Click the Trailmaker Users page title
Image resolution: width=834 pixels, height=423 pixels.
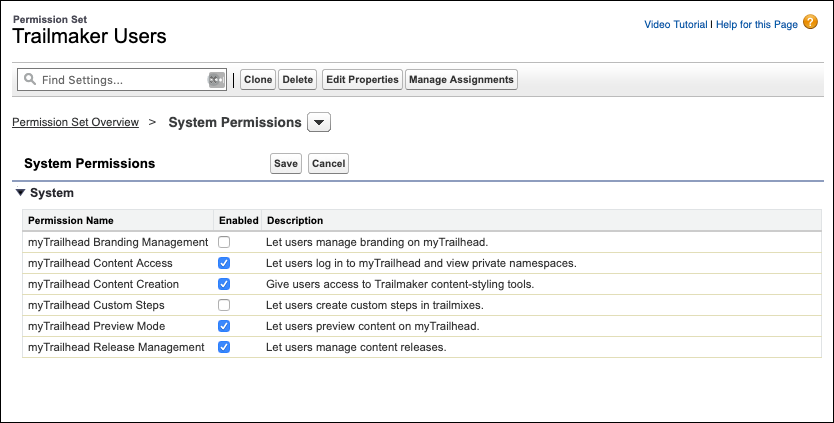(x=89, y=36)
